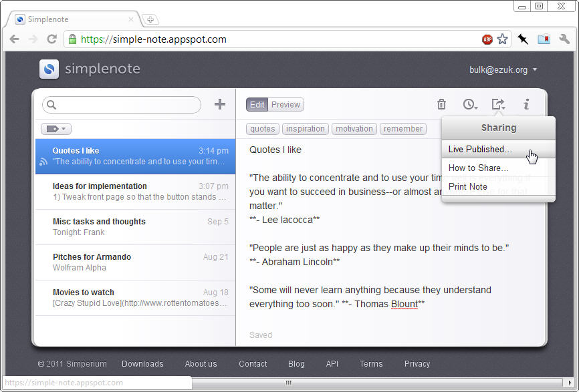579x392 pixels.
Task: Click the pin extension icon
Action: point(523,39)
